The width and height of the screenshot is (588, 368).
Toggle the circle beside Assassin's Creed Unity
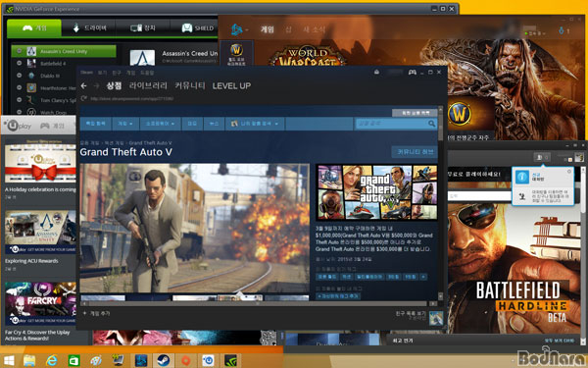point(20,51)
